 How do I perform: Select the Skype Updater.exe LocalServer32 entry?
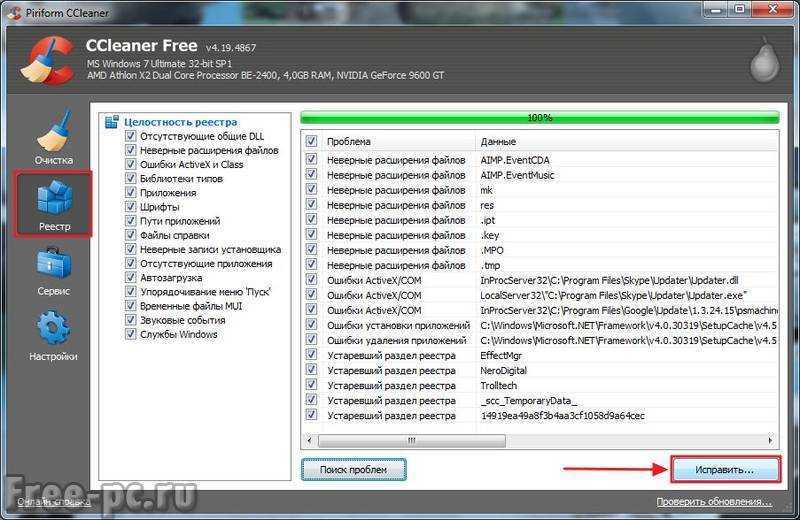[614, 295]
